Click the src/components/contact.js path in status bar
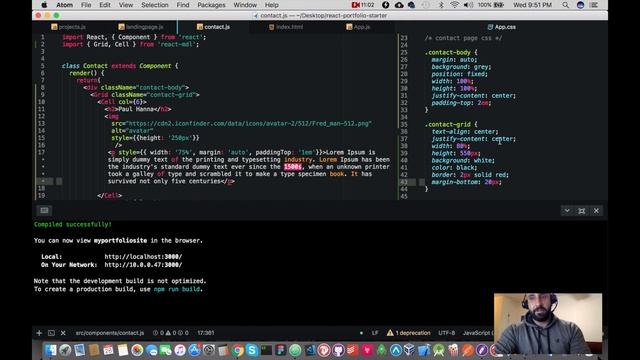640x360 pixels. (110, 333)
